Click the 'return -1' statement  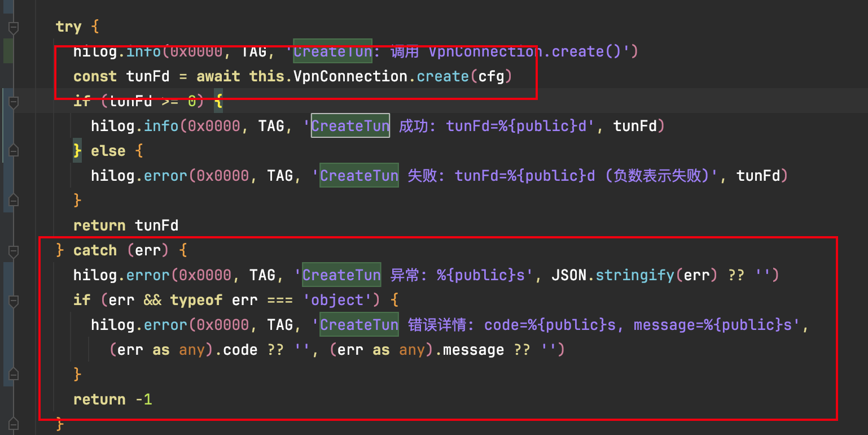tap(112, 399)
